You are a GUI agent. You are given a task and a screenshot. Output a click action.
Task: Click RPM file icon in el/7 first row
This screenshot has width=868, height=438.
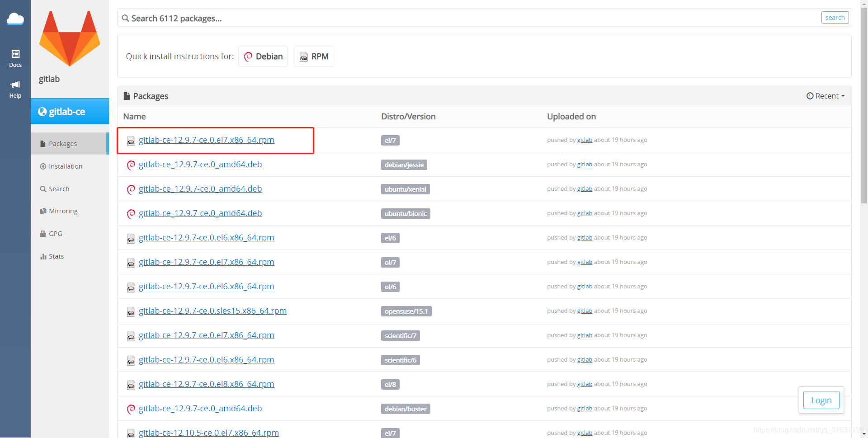tap(131, 141)
